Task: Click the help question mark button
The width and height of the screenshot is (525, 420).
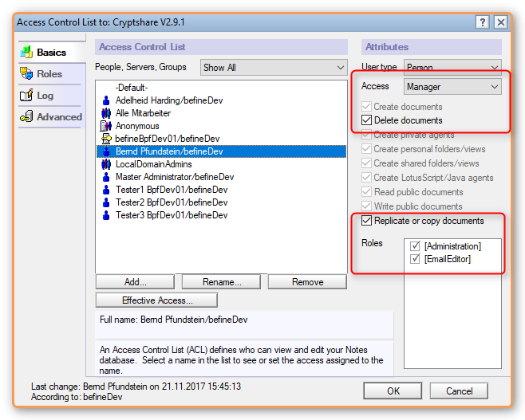Action: coord(483,22)
